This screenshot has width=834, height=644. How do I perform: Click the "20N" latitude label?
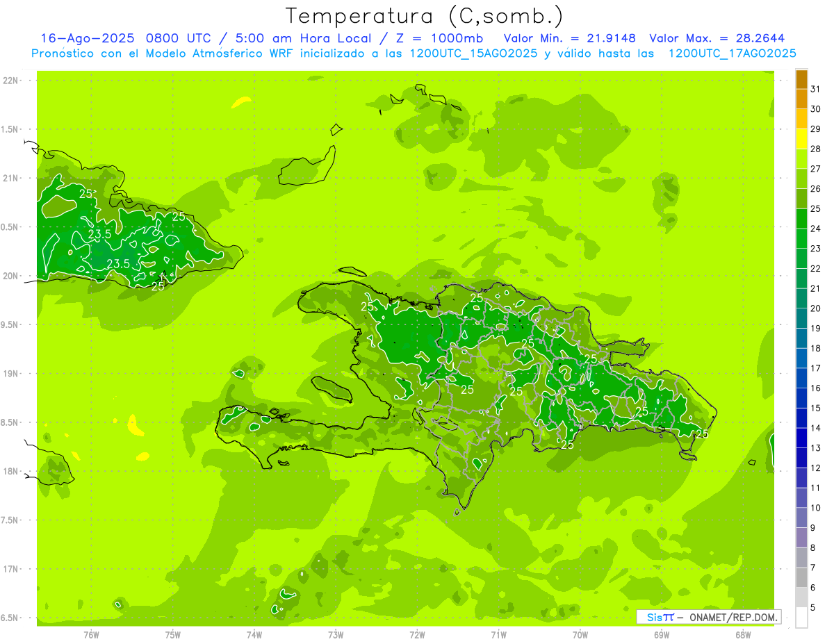[x=12, y=276]
